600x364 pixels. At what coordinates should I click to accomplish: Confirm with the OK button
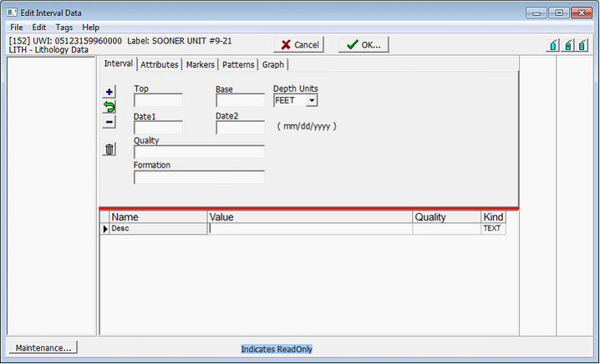point(363,45)
